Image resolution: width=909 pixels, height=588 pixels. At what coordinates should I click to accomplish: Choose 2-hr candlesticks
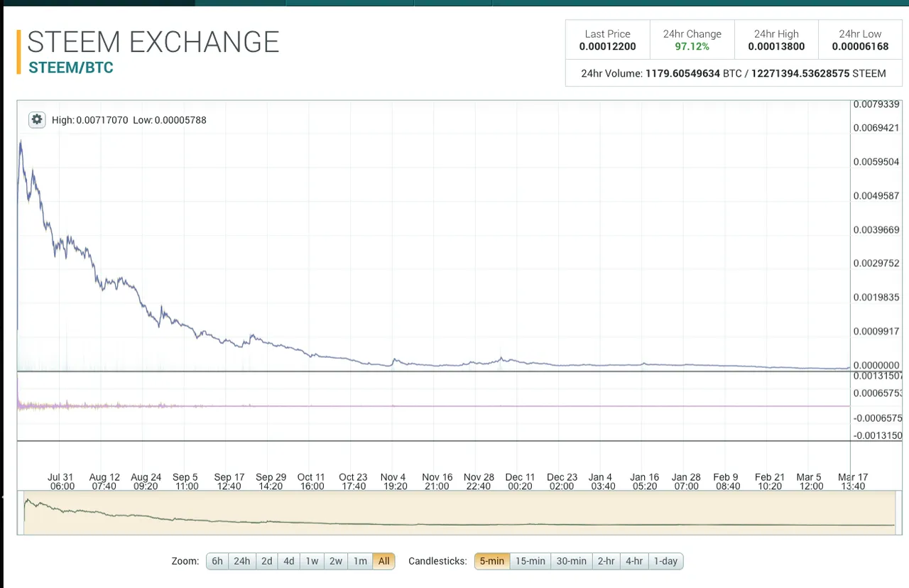coord(606,561)
